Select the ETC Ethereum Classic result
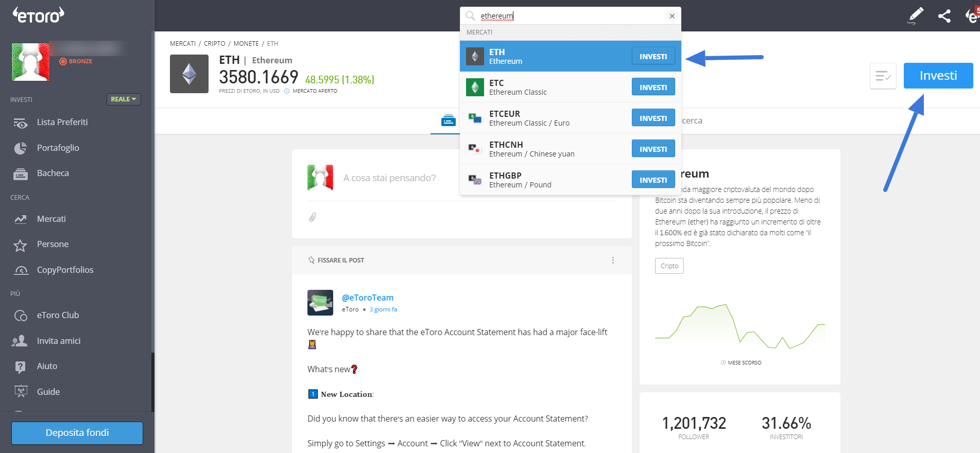This screenshot has height=453, width=980. click(571, 88)
